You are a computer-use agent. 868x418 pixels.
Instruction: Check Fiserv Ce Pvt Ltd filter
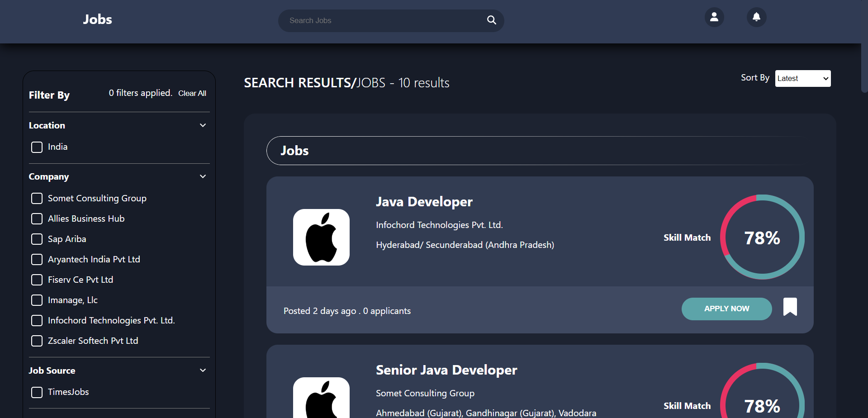pos(37,280)
